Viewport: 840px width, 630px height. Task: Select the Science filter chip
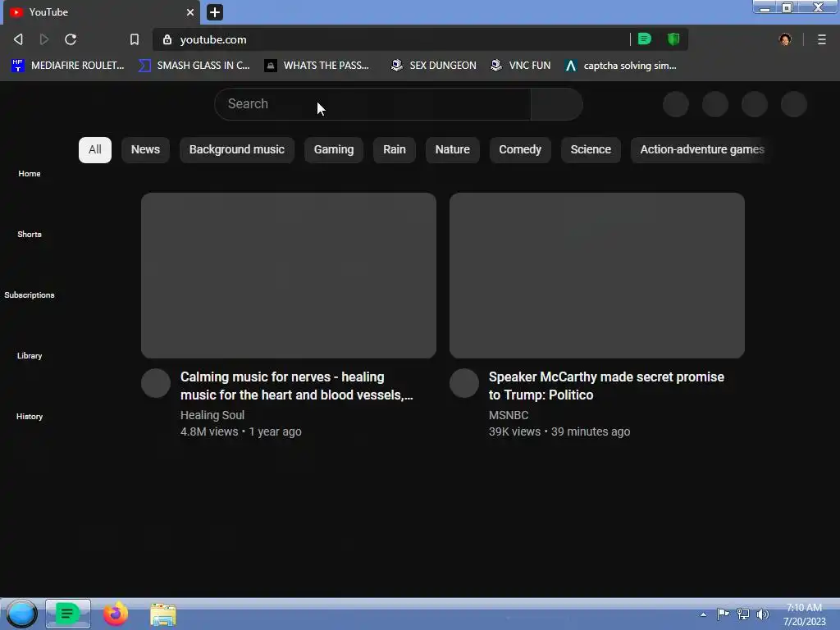click(591, 149)
